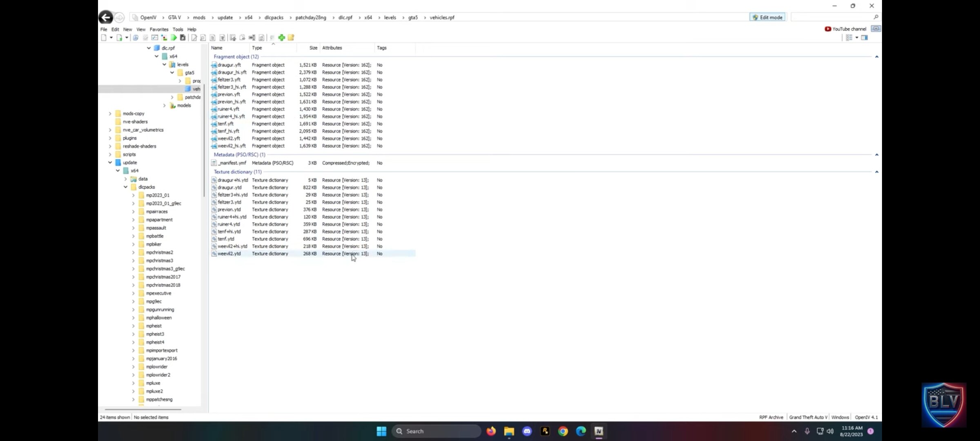The height and width of the screenshot is (441, 980).
Task: Open Discord from the taskbar
Action: pyautogui.click(x=527, y=431)
